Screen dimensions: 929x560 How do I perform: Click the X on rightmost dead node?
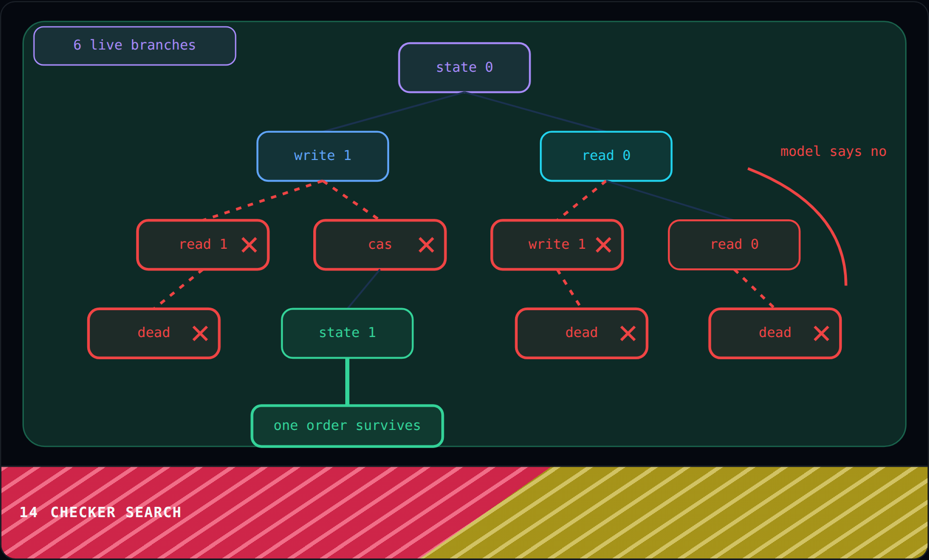822,333
